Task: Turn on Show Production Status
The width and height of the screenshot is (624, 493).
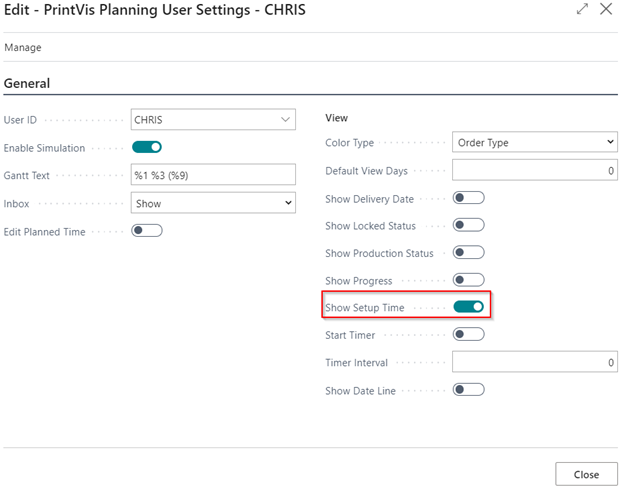Action: pos(468,253)
